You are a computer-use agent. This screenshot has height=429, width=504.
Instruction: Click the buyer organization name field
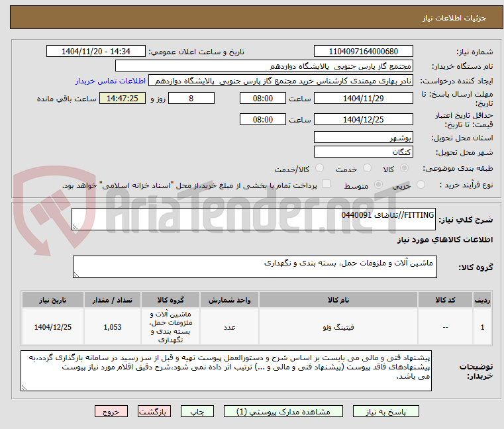click(x=264, y=66)
